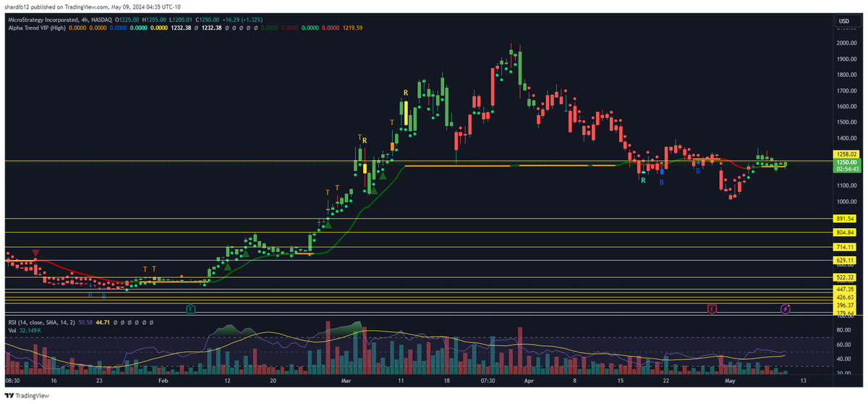
Task: Open the purple lightning bolt event icon
Action: (786, 309)
